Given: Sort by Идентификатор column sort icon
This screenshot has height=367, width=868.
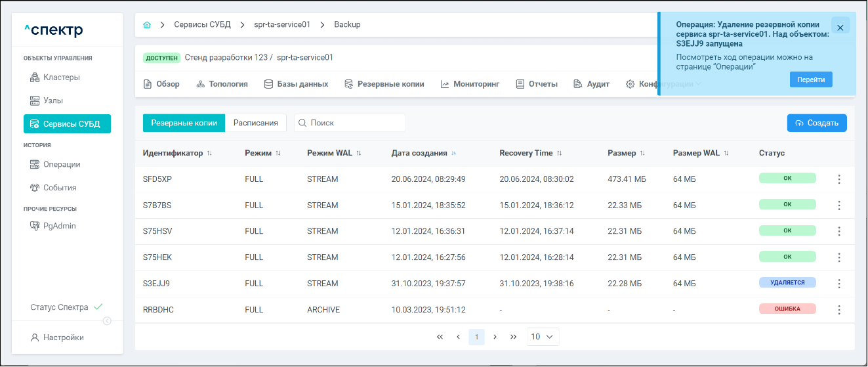Looking at the screenshot, I should coord(210,153).
